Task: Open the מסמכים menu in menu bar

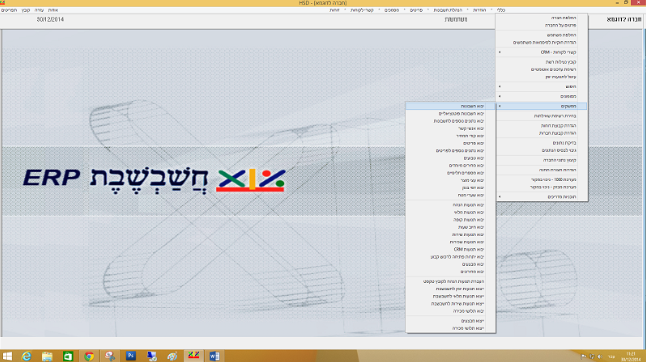Action: (391, 10)
